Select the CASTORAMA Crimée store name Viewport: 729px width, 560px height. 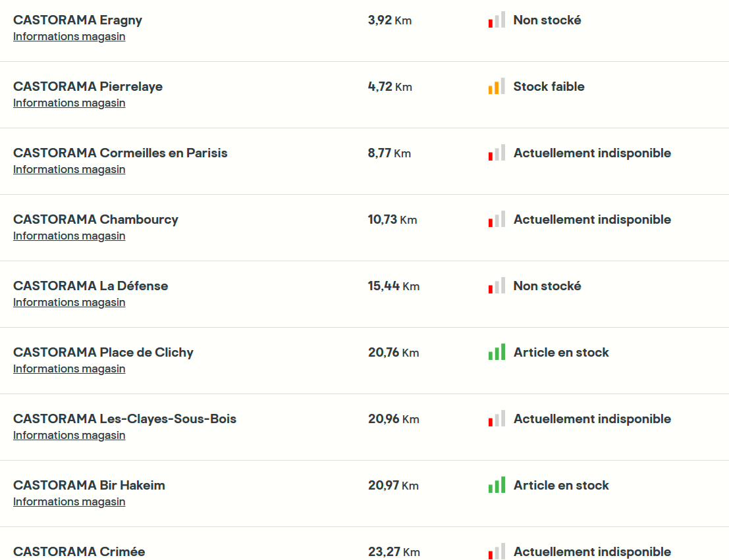[79, 552]
